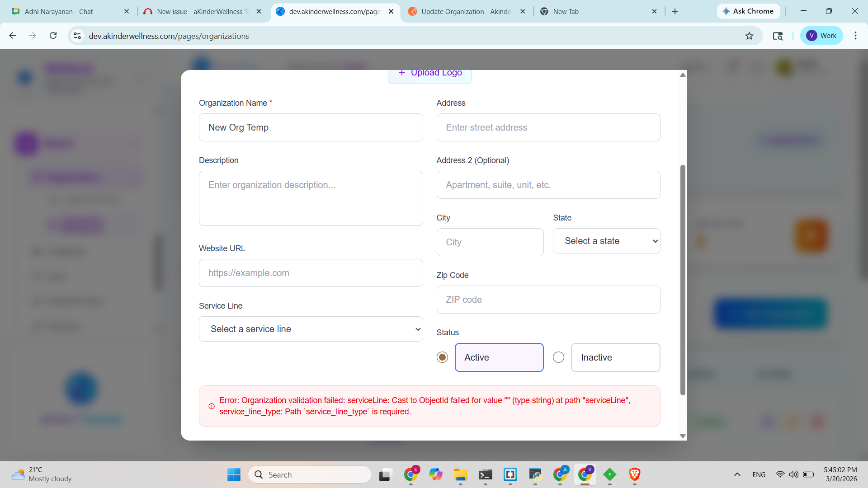868x488 pixels.
Task: Open File Explorer from taskbar
Action: click(460, 474)
